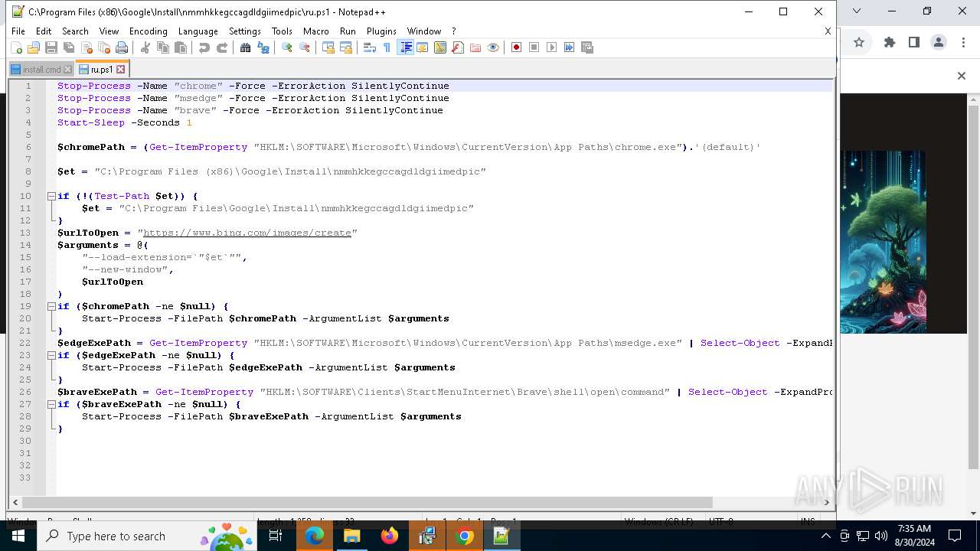Open the File menu

pyautogui.click(x=18, y=31)
